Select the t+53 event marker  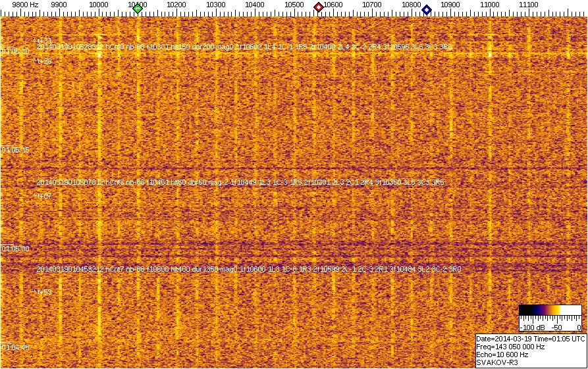[x=43, y=291]
